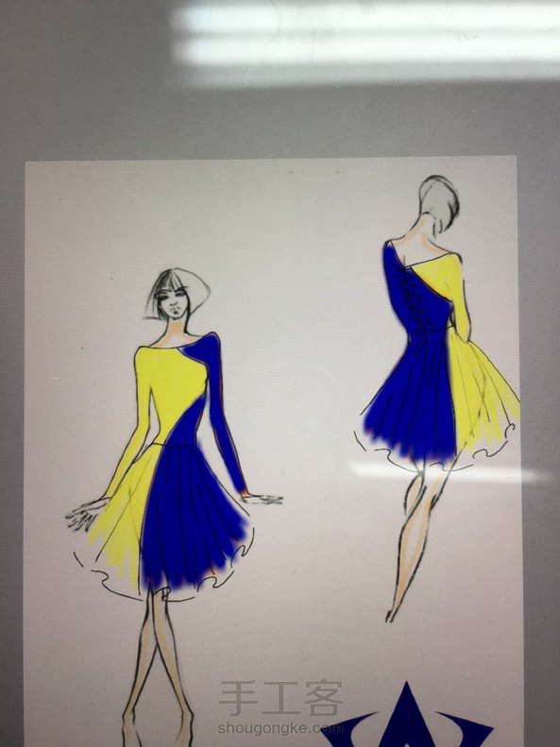Image resolution: width=560 pixels, height=747 pixels.
Task: Click the crossed legs of front-view model
Action: [159, 667]
